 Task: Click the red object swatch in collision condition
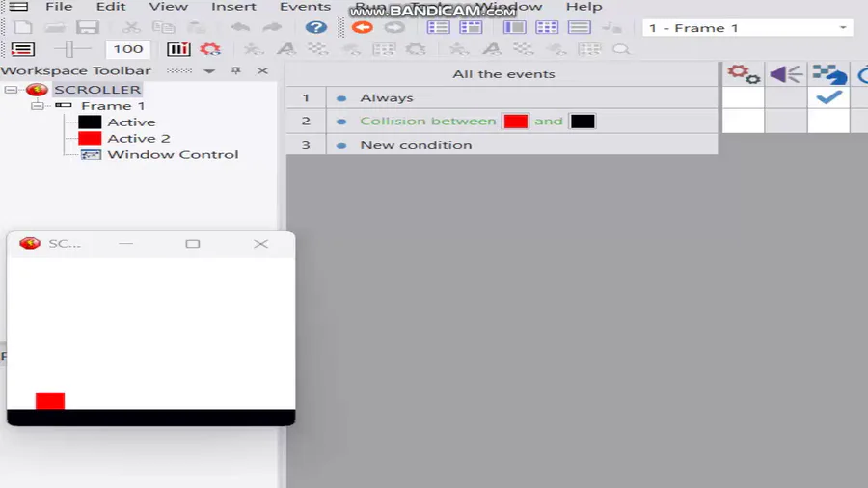click(515, 122)
